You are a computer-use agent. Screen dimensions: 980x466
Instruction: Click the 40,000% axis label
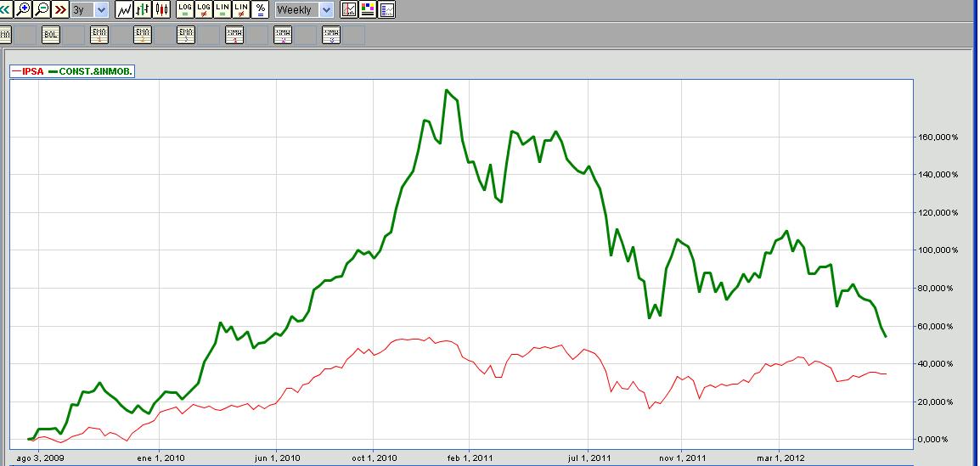[938, 363]
